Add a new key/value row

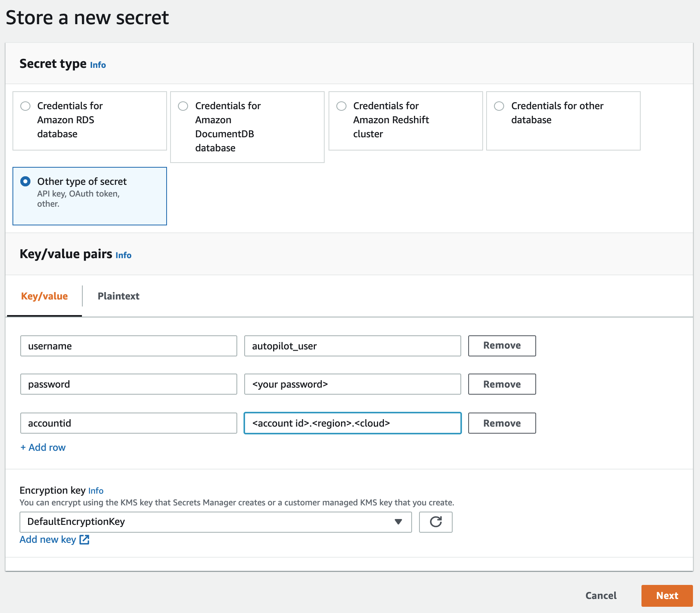pos(43,448)
